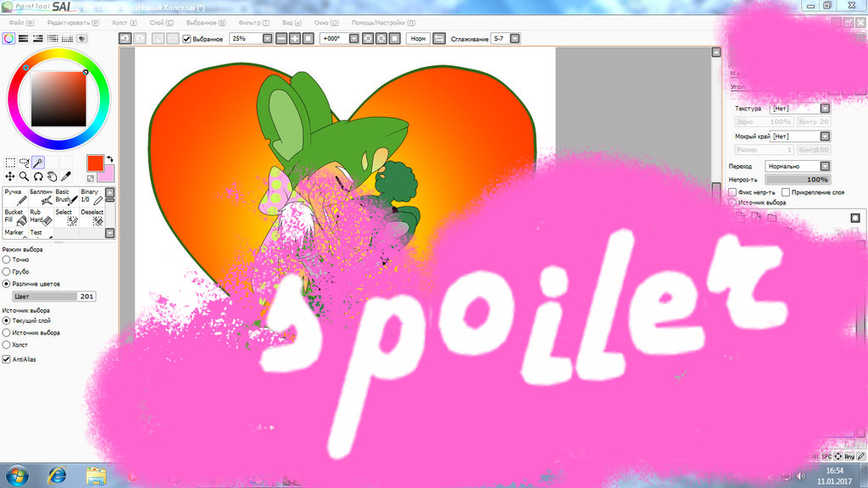Flip the canvas view horizontally

439,38
